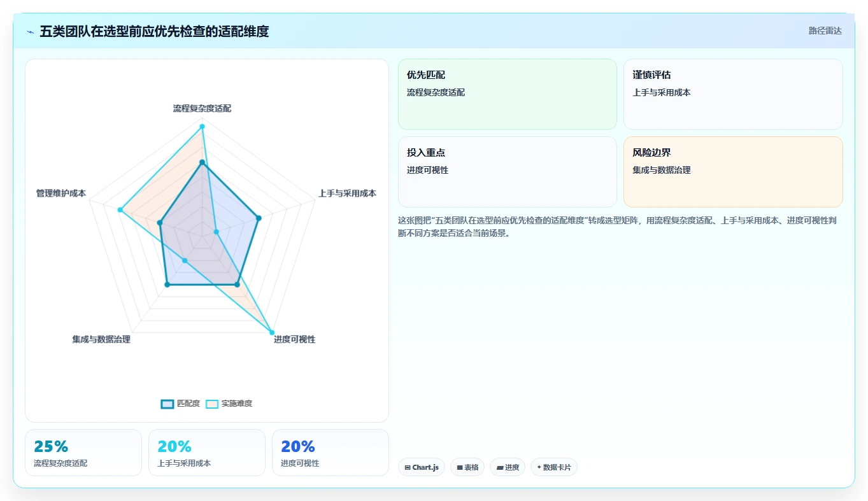Toggle the 匹配度 legend swatch
868x501 pixels.
pos(167,404)
